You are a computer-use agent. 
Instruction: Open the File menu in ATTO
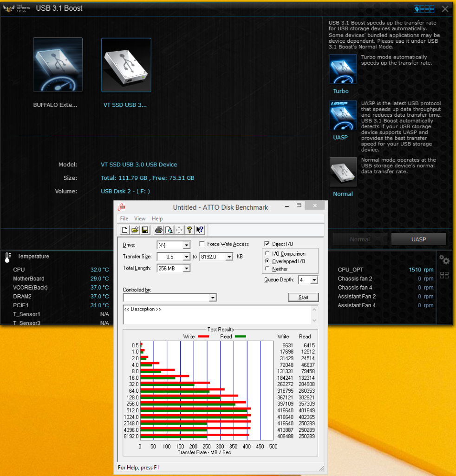tap(124, 218)
